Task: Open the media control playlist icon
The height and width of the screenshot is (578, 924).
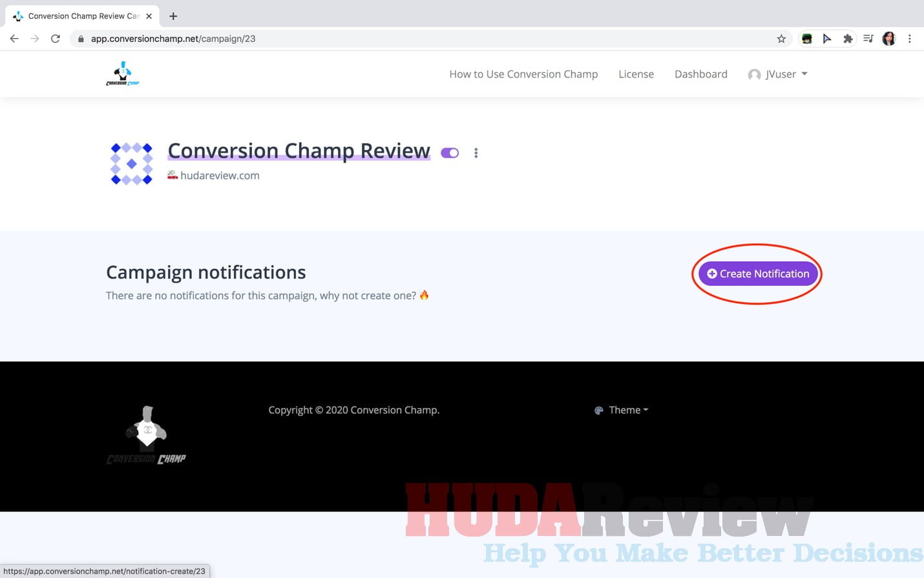Action: (868, 39)
